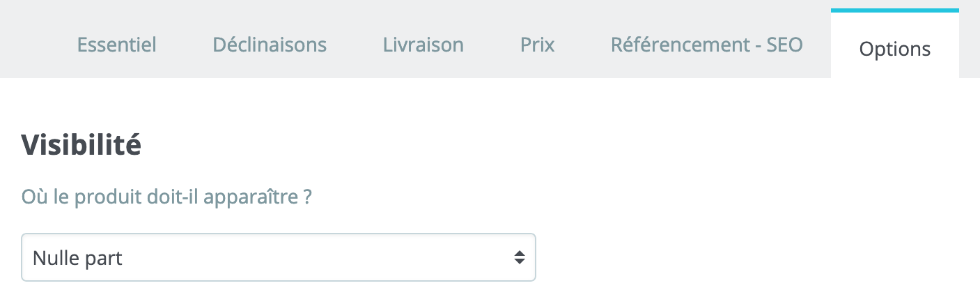Open the Référencement - SEO tab
This screenshot has height=297, width=980.
point(706,45)
